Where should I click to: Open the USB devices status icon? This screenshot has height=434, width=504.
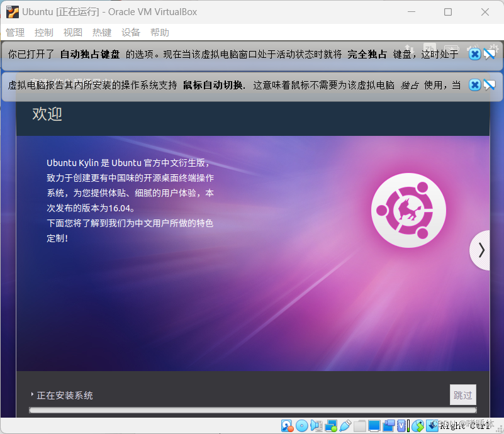pyautogui.click(x=345, y=426)
